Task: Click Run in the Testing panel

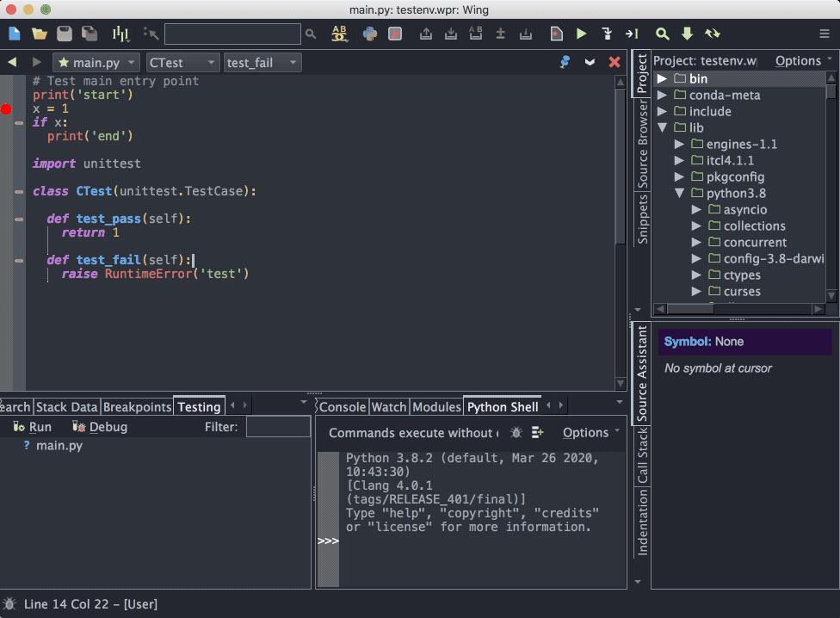Action: [32, 427]
